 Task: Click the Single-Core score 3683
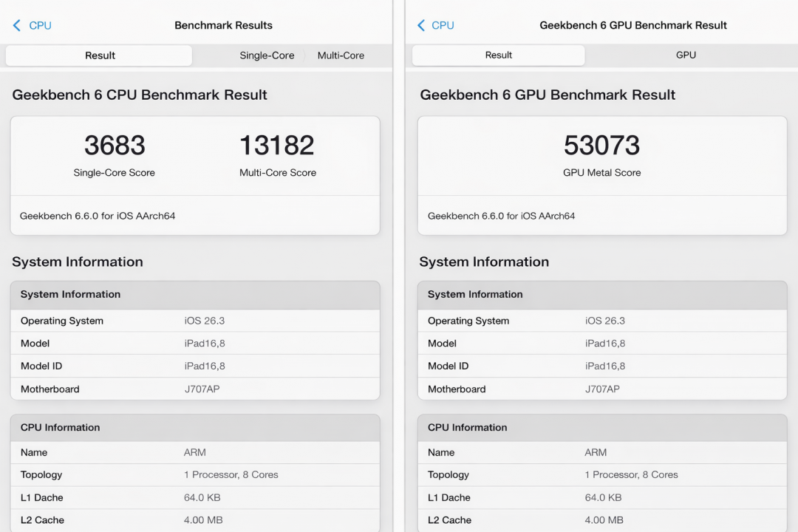(115, 145)
